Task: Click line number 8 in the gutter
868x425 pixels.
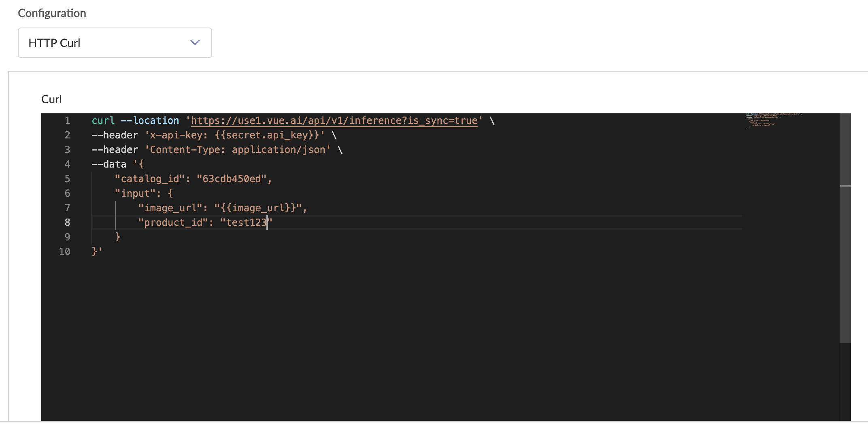Action: pyautogui.click(x=67, y=222)
